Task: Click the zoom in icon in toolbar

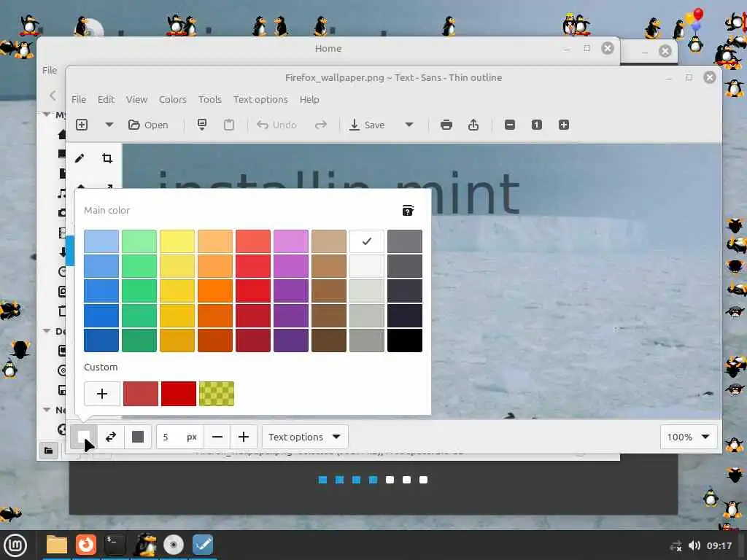Action: [x=564, y=125]
